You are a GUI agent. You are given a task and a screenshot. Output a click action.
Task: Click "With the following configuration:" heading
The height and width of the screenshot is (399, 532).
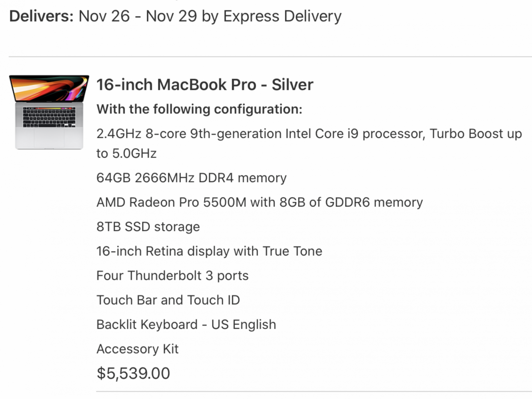(x=199, y=109)
